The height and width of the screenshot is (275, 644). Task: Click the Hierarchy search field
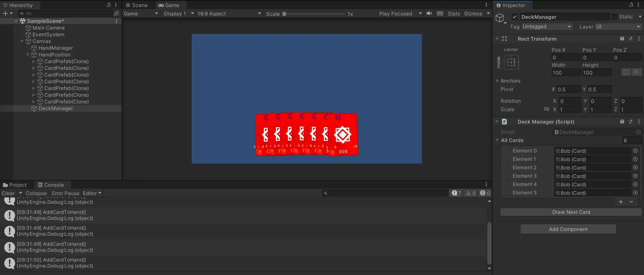tap(65, 13)
